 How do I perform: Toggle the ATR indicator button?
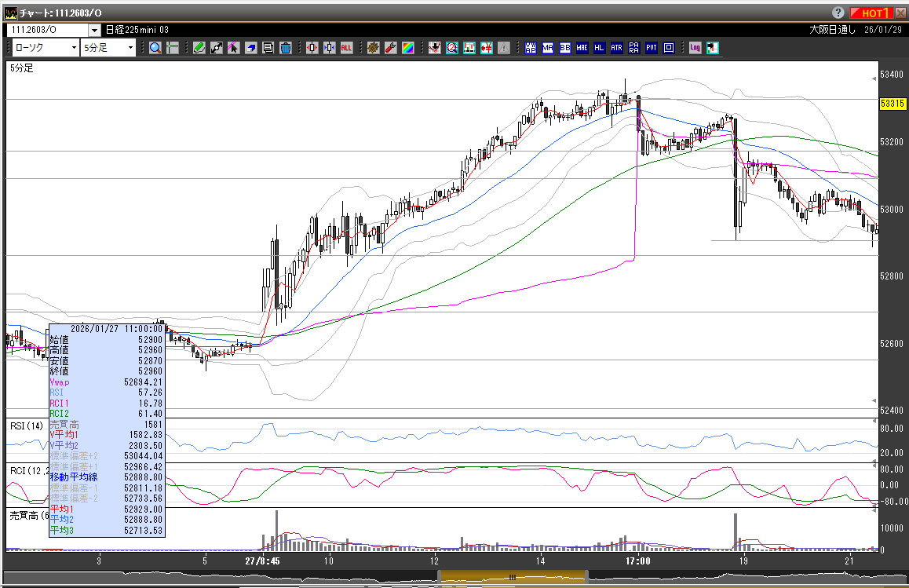[x=616, y=48]
